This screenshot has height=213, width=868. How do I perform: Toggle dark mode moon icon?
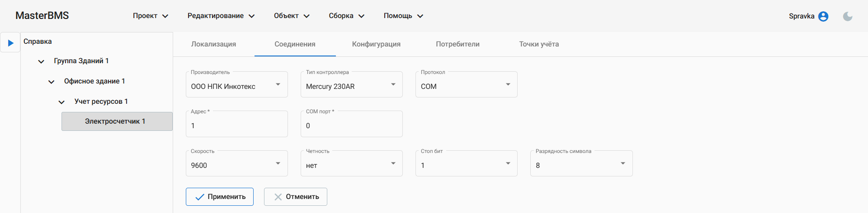coord(847,16)
